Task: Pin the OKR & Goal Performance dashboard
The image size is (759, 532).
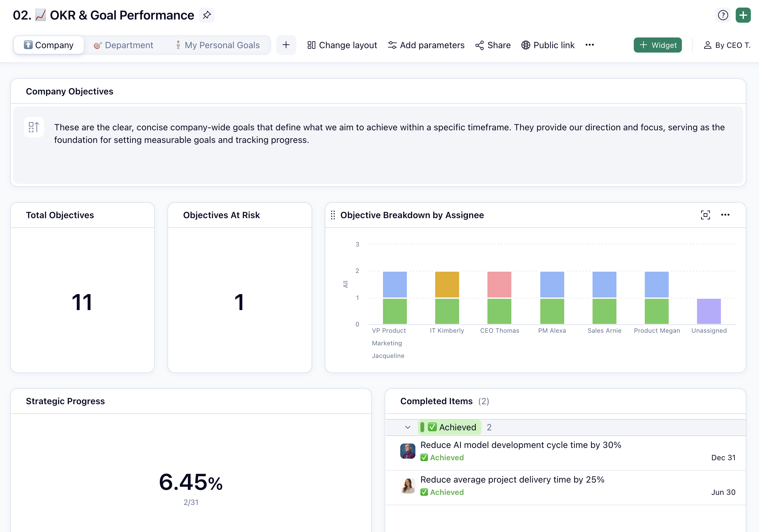Action: click(207, 15)
